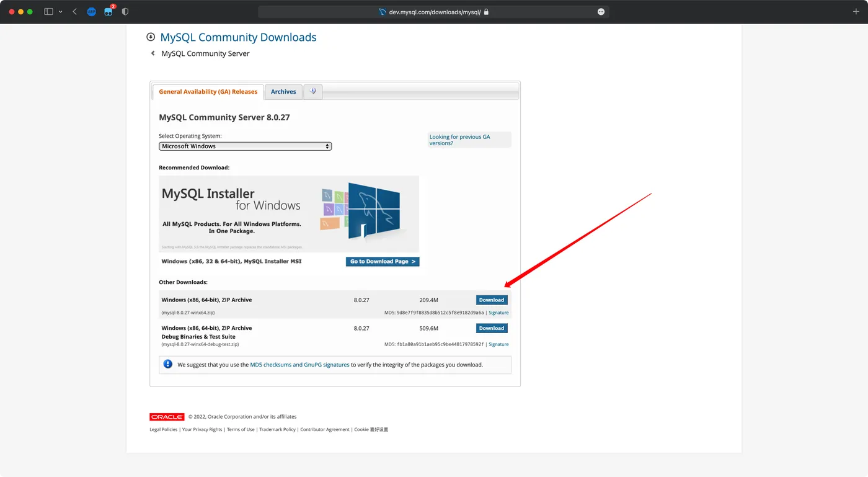
Task: Click the MySQL site icon in address bar
Action: point(382,12)
